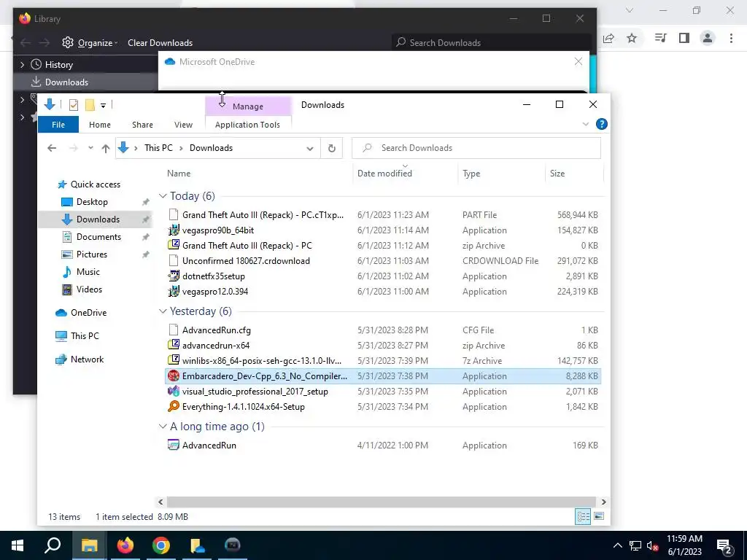Click the Explorer Back navigation arrow
This screenshot has width=747, height=560.
pyautogui.click(x=52, y=148)
